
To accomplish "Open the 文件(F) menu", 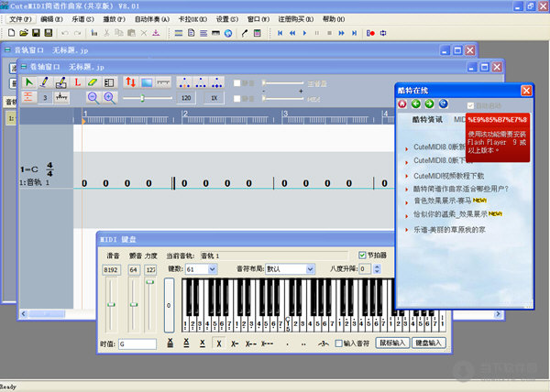I will pyautogui.click(x=20, y=19).
